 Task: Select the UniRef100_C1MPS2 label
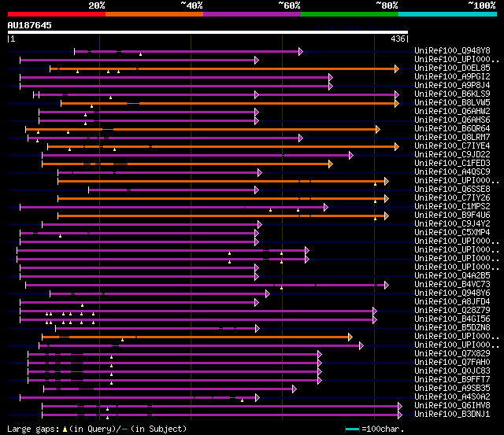click(x=452, y=207)
